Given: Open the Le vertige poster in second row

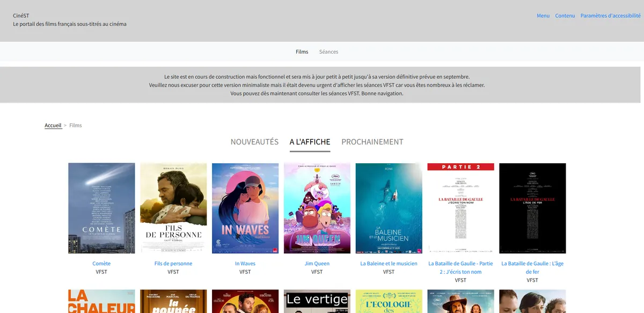Looking at the screenshot, I should (x=317, y=301).
